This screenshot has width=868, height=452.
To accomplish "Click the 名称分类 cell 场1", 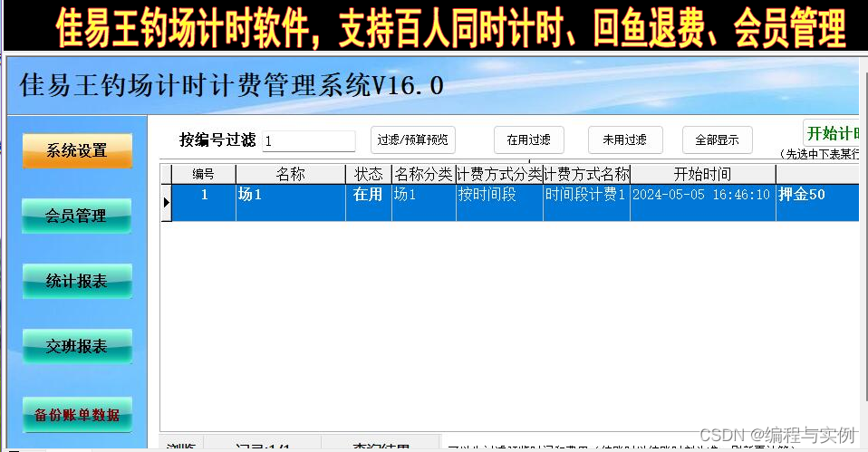I will tap(423, 203).
